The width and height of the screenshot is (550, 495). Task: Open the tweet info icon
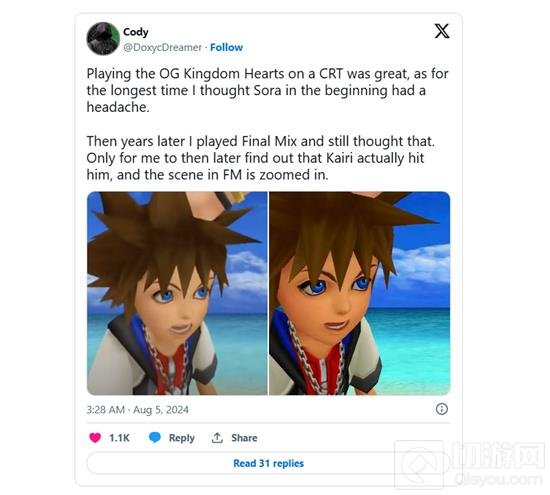[442, 409]
